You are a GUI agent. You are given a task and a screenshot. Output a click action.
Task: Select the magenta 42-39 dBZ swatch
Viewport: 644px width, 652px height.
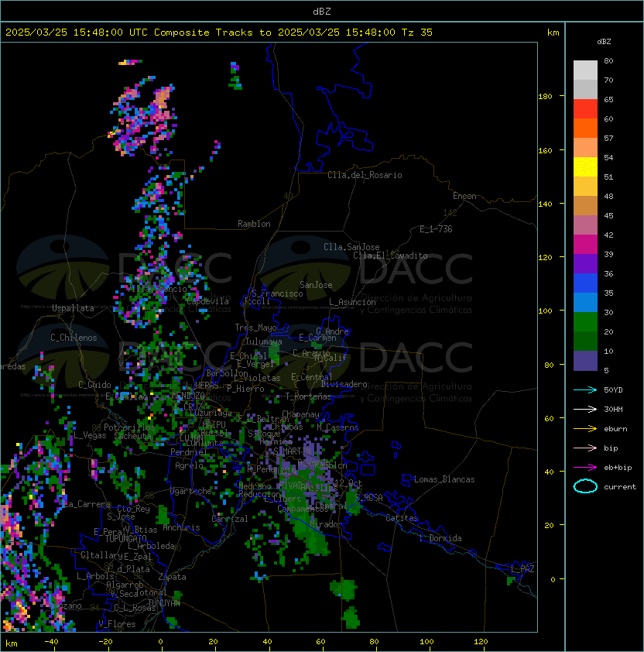pyautogui.click(x=585, y=244)
